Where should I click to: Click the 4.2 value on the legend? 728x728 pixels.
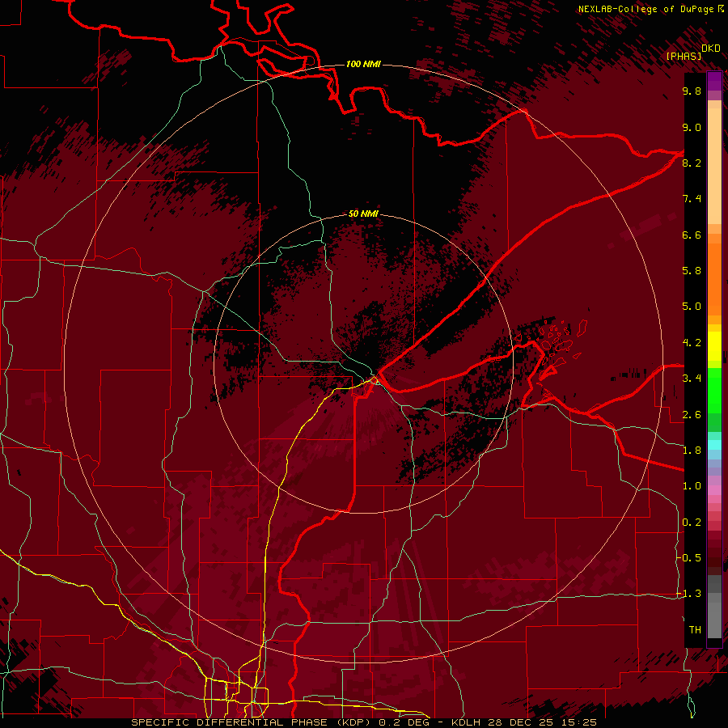(x=692, y=343)
